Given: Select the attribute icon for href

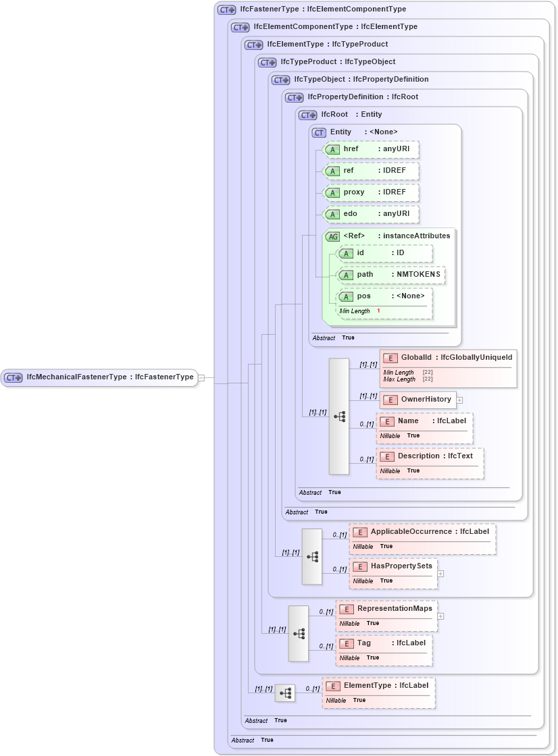Looking at the screenshot, I should [332, 149].
